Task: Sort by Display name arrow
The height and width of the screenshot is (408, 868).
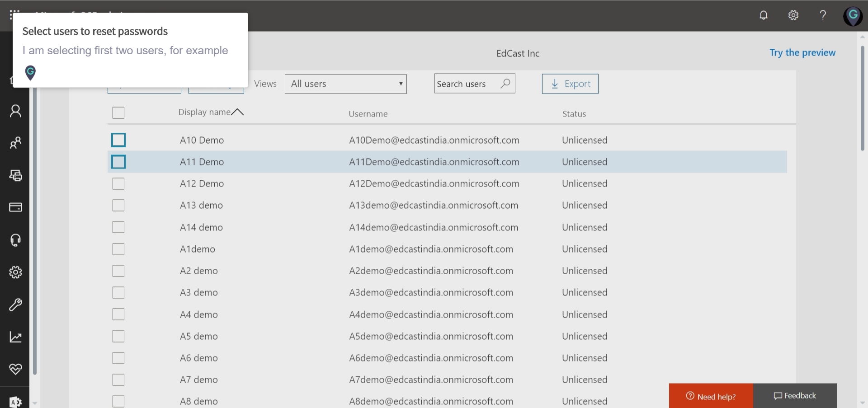Action: point(237,112)
